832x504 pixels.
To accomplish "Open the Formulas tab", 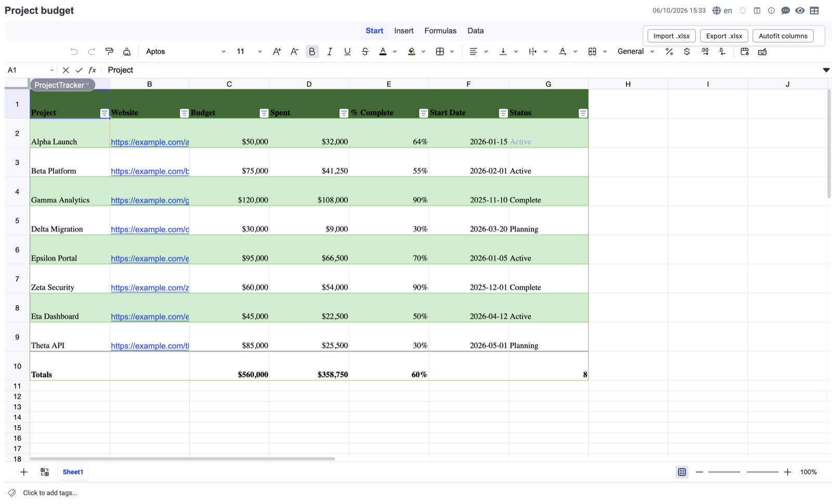I will click(x=440, y=31).
